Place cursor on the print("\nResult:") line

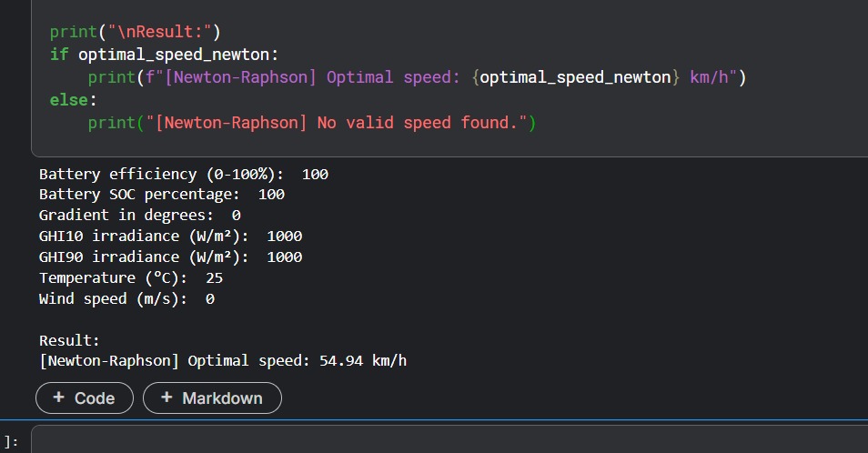pos(135,32)
